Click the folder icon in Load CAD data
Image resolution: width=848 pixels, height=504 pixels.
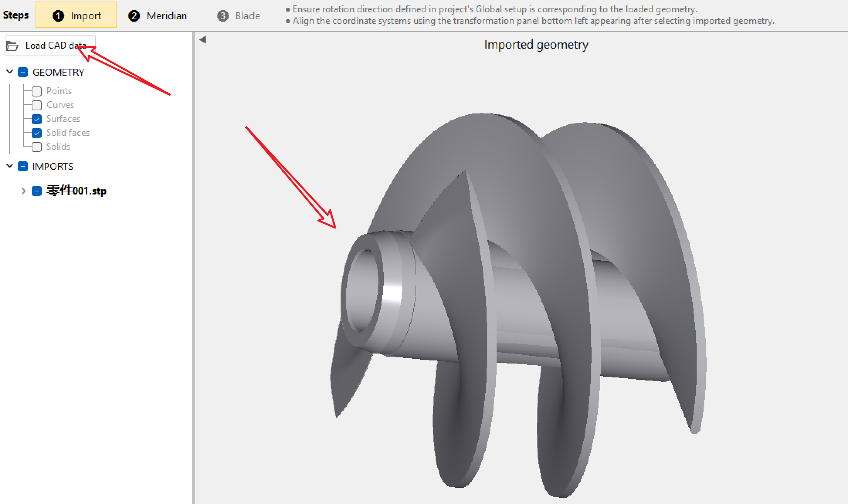point(12,46)
